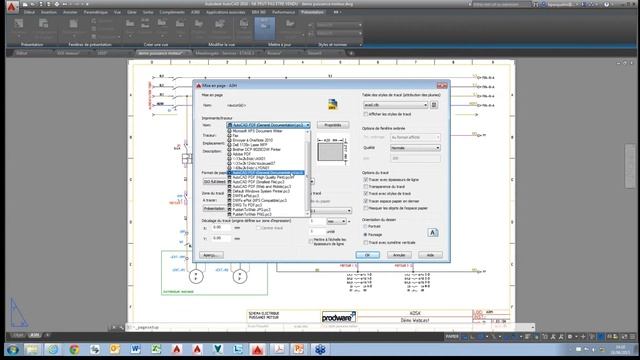Open Microsoft Excel from taskbar

coord(156,349)
